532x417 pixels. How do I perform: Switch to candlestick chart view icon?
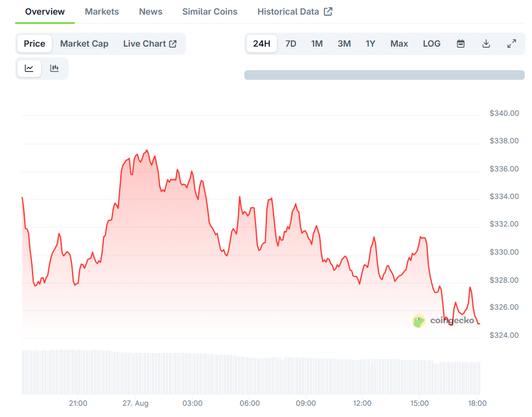point(54,68)
